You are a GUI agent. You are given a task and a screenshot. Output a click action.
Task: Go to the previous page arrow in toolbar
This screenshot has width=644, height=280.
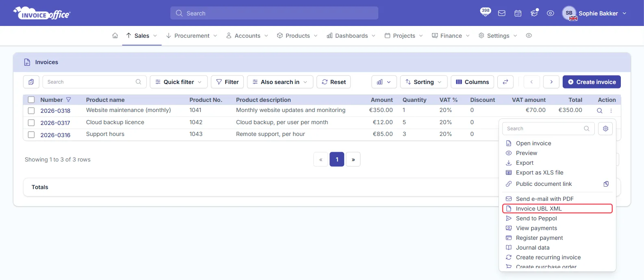coord(531,82)
